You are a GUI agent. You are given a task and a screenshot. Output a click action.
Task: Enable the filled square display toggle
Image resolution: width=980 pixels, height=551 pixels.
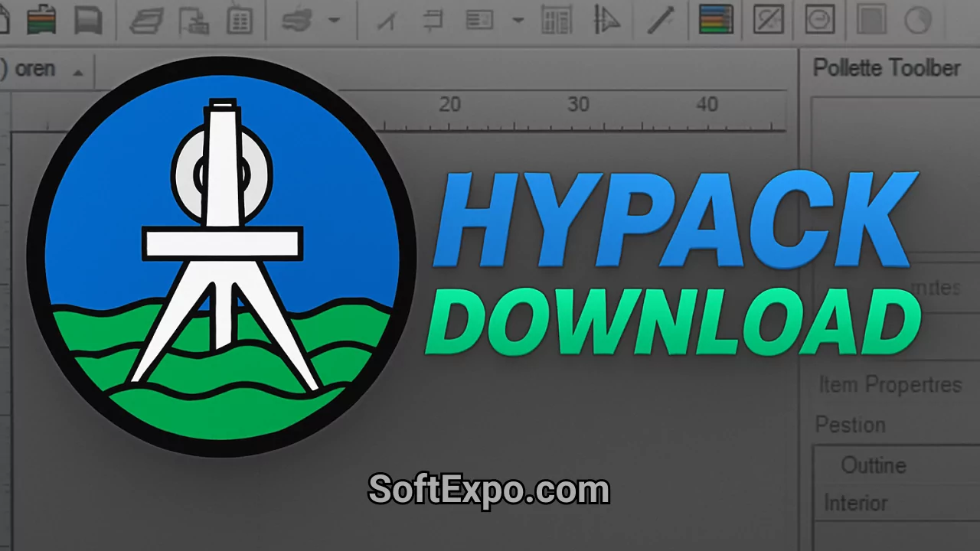[871, 21]
